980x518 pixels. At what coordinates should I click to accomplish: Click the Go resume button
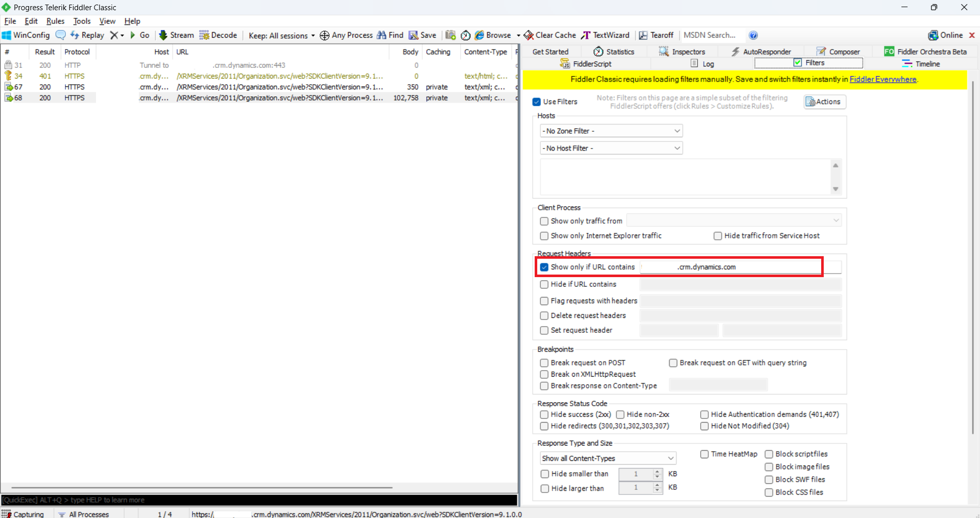click(139, 35)
